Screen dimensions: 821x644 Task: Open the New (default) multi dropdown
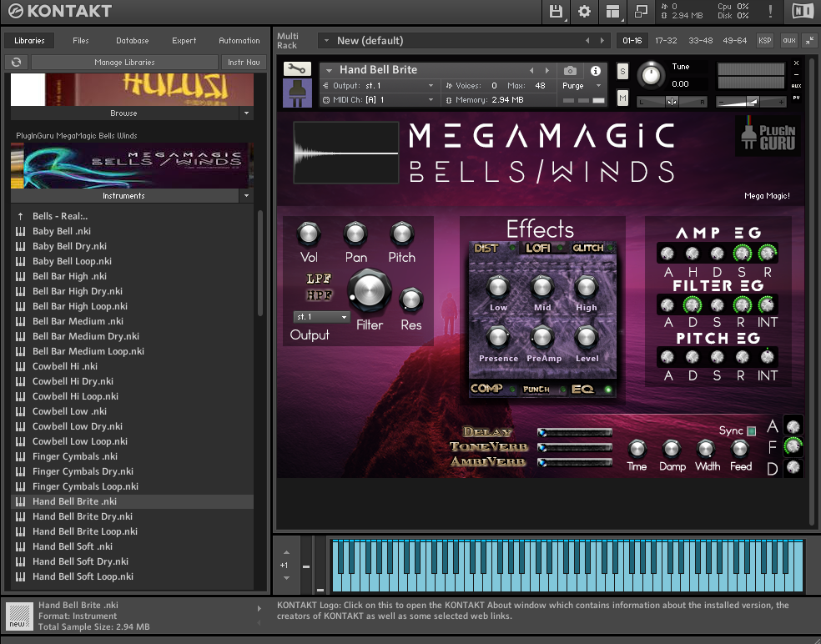pyautogui.click(x=326, y=40)
